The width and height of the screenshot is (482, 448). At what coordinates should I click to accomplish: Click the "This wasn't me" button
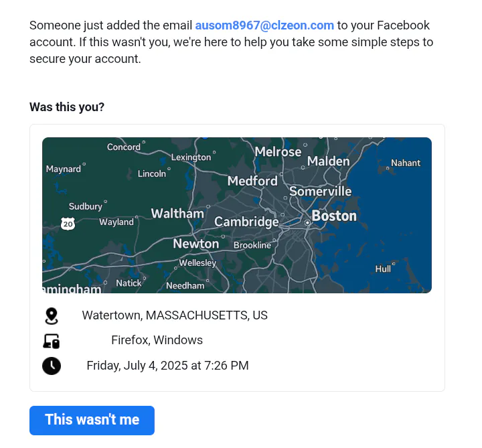point(92,420)
